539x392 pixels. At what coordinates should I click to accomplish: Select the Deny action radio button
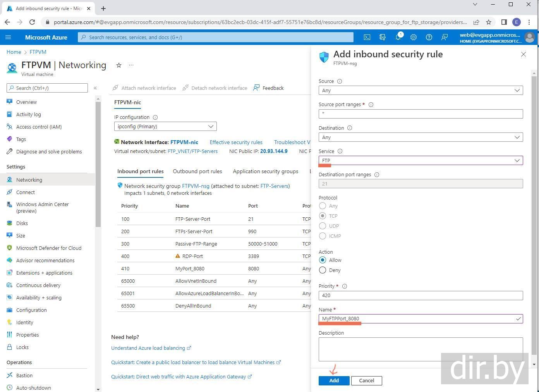click(x=323, y=270)
